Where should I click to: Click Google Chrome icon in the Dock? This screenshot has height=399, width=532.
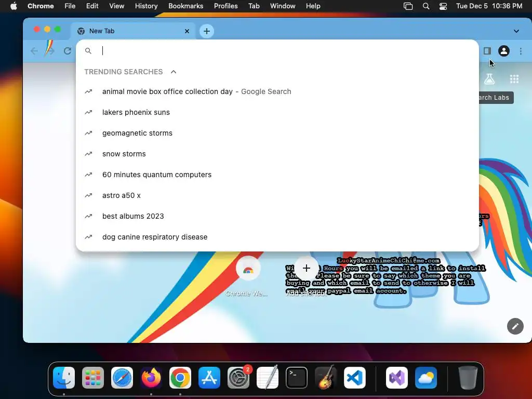click(x=180, y=378)
